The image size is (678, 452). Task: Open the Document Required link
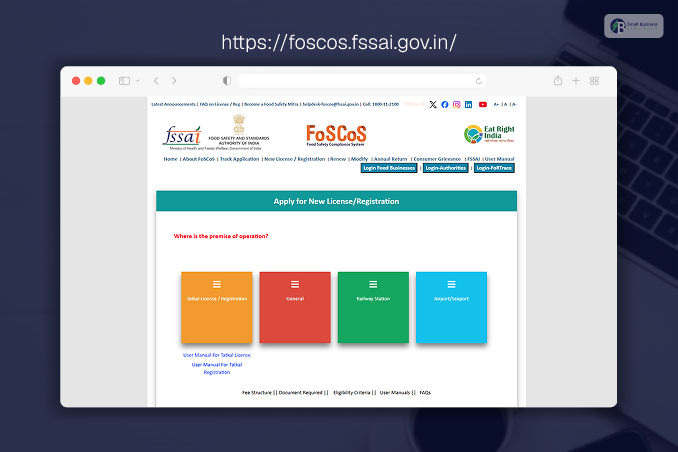[x=301, y=393]
